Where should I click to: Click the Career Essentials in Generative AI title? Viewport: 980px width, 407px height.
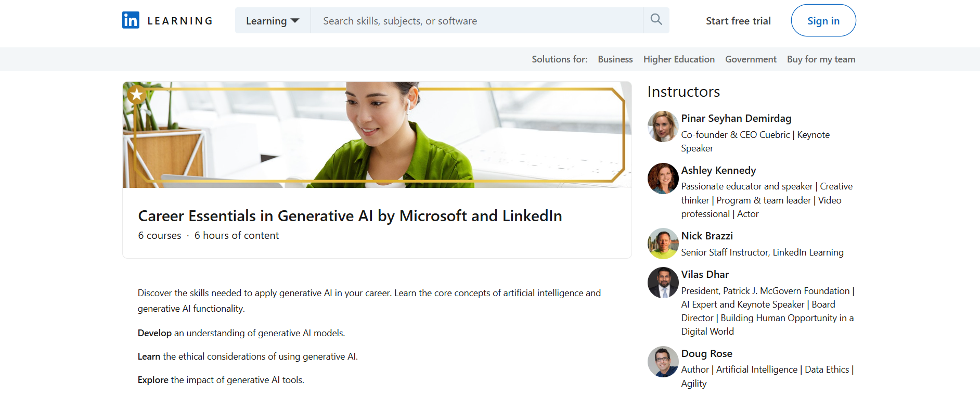350,215
